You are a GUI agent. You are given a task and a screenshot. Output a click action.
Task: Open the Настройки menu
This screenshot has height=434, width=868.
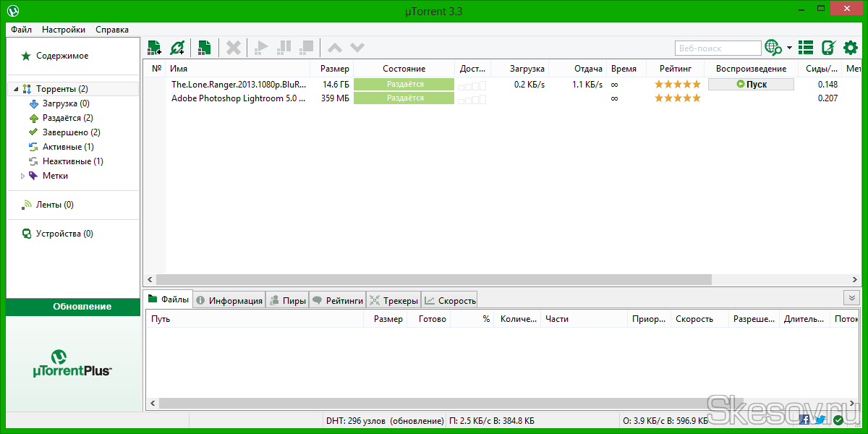(x=64, y=30)
